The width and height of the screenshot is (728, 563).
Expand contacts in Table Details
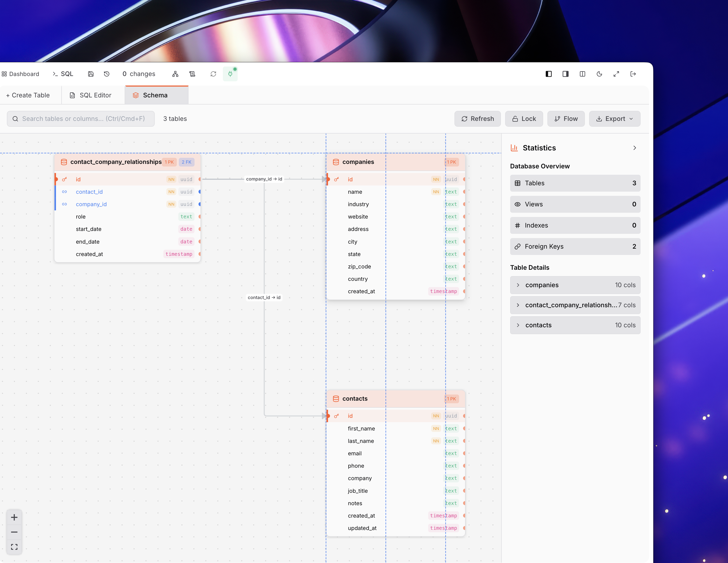click(x=575, y=325)
